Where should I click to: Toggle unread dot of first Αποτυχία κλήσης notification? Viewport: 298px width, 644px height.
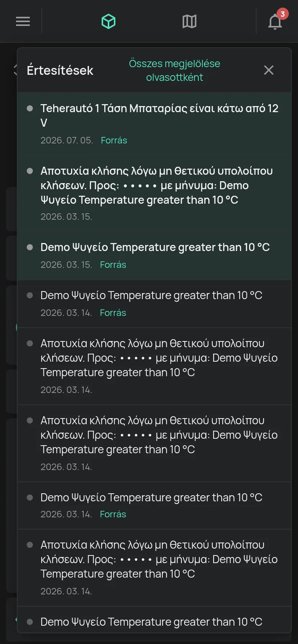point(30,171)
